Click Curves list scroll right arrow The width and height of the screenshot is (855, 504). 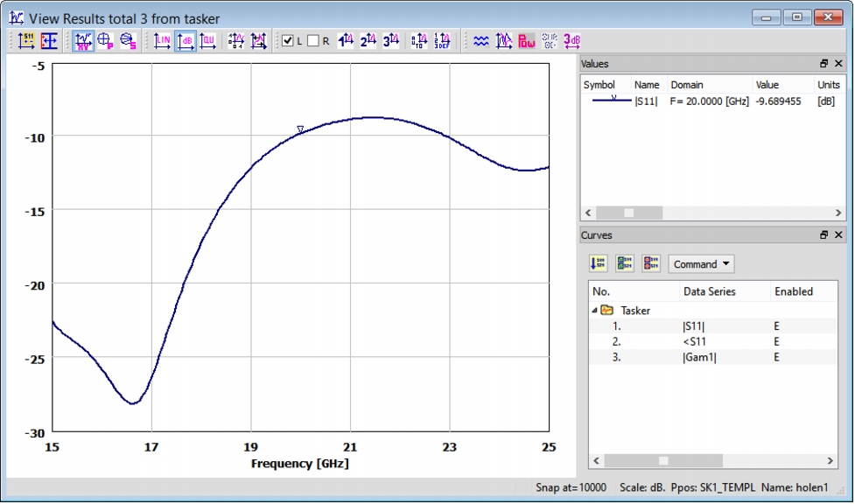[x=830, y=461]
